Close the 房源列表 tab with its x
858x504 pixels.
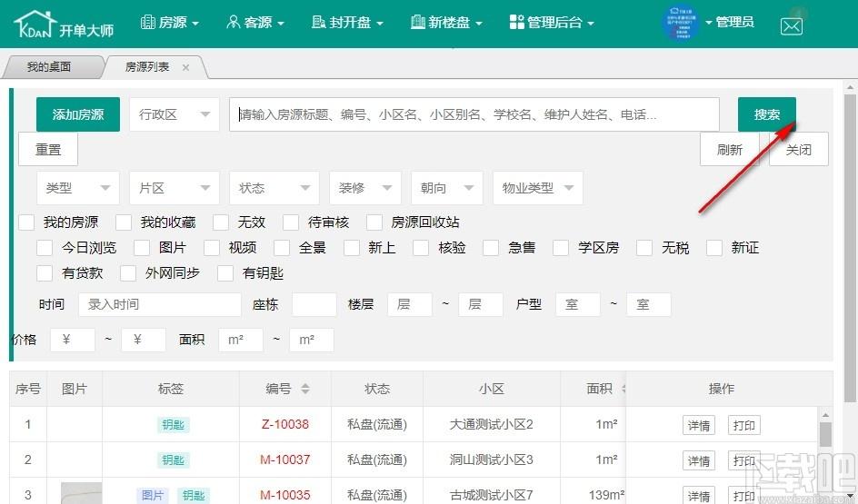point(186,67)
